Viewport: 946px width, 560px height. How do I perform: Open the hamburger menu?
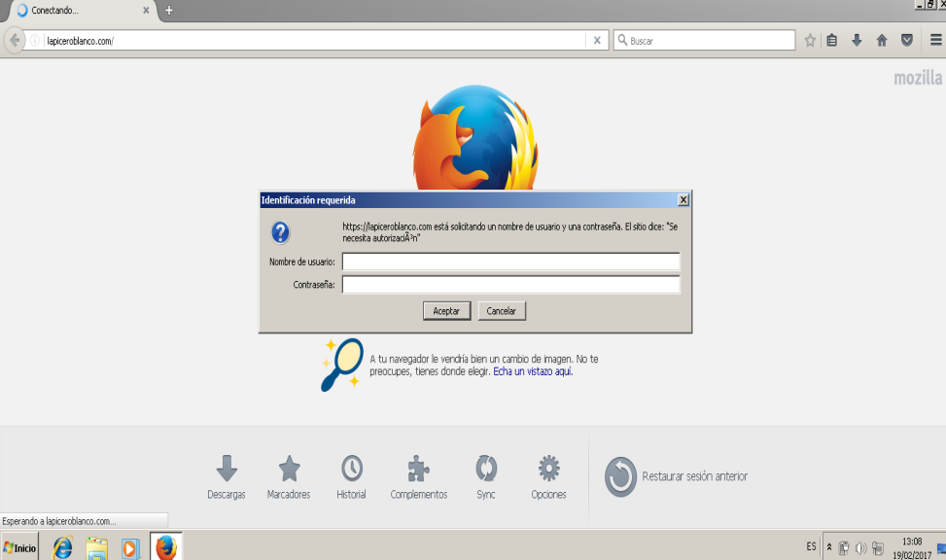tap(935, 41)
